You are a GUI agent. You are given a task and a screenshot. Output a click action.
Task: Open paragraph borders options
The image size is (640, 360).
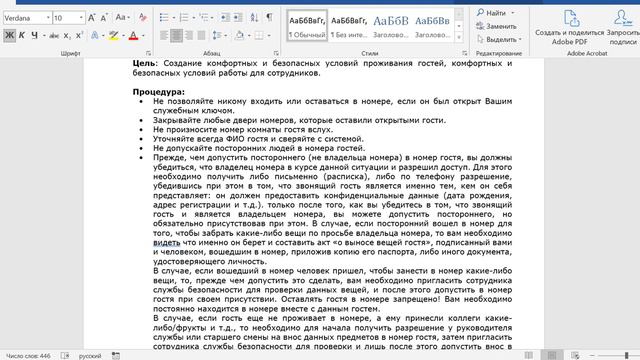coord(259,36)
